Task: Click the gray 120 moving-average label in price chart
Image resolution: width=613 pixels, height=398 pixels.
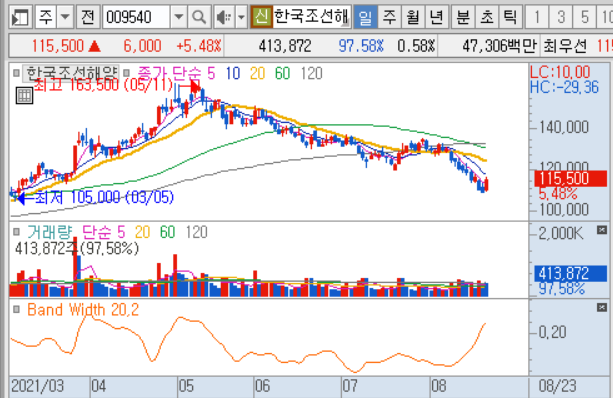Action: click(311, 73)
